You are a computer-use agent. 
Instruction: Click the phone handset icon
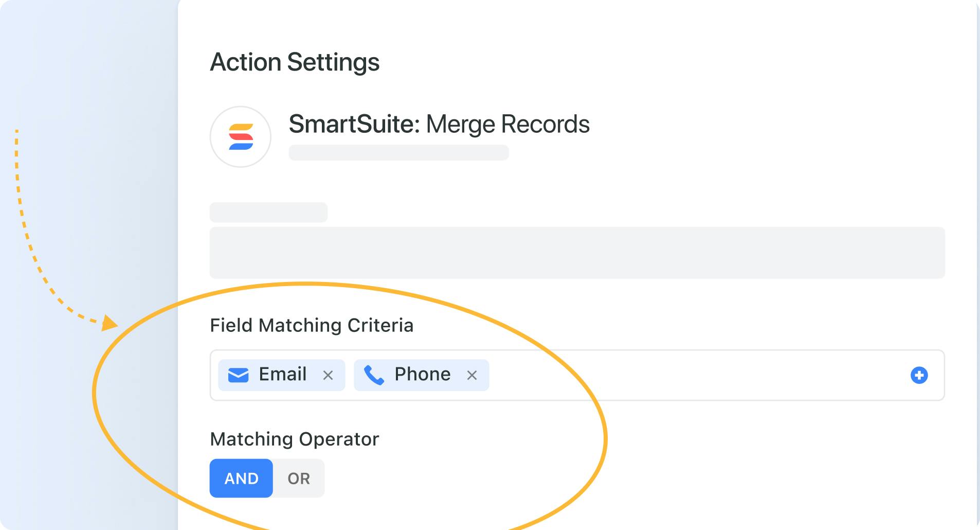tap(374, 375)
